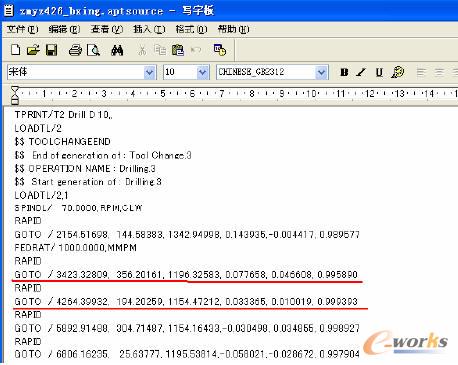Open a file with the Open folder icon

[33, 50]
